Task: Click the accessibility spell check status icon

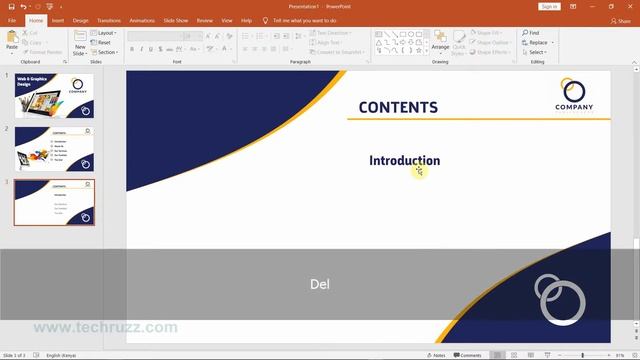Action: [x=36, y=355]
